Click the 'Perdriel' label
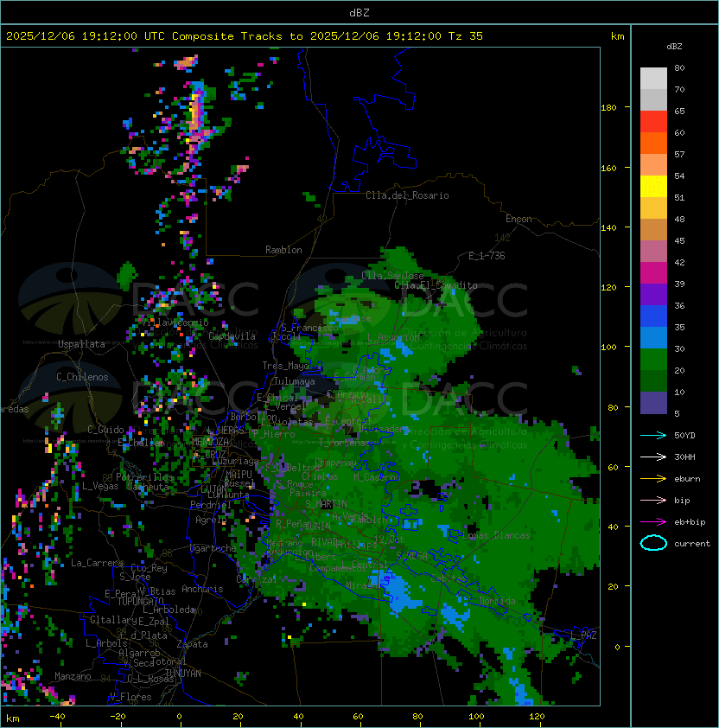Viewport: 719px width, 728px height. pyautogui.click(x=211, y=504)
